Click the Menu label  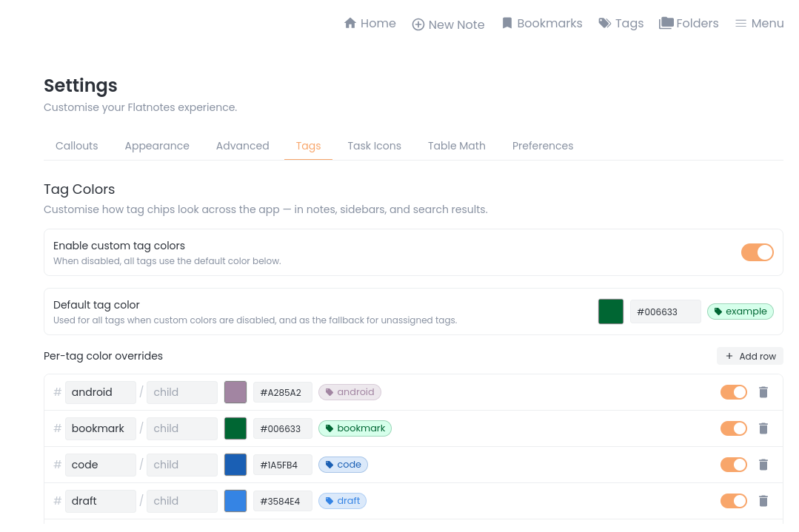click(x=767, y=24)
